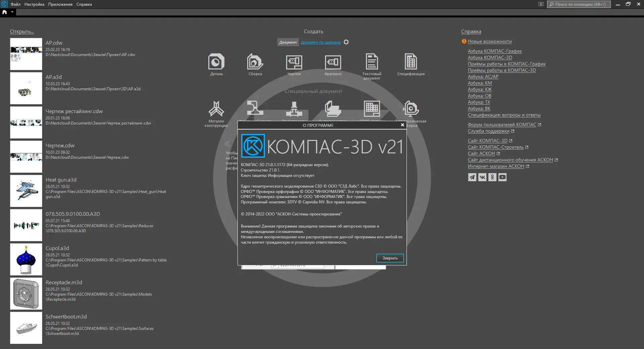Open the Азбука КОМПАС-3D link
The image size is (644, 349).
pos(490,57)
